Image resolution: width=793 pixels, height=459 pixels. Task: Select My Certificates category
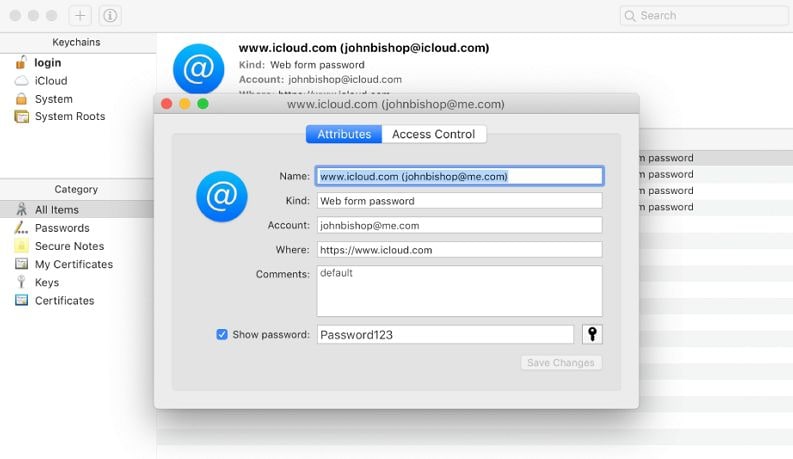[x=74, y=264]
